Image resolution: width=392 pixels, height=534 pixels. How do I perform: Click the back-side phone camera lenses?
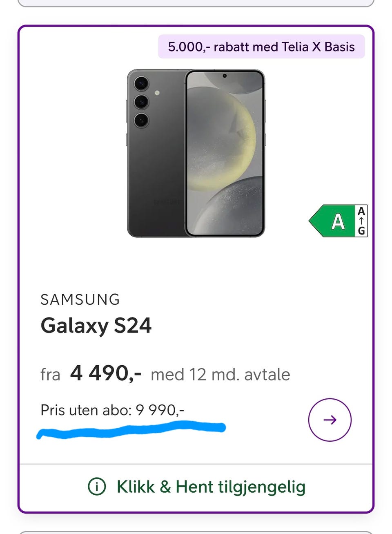141,102
